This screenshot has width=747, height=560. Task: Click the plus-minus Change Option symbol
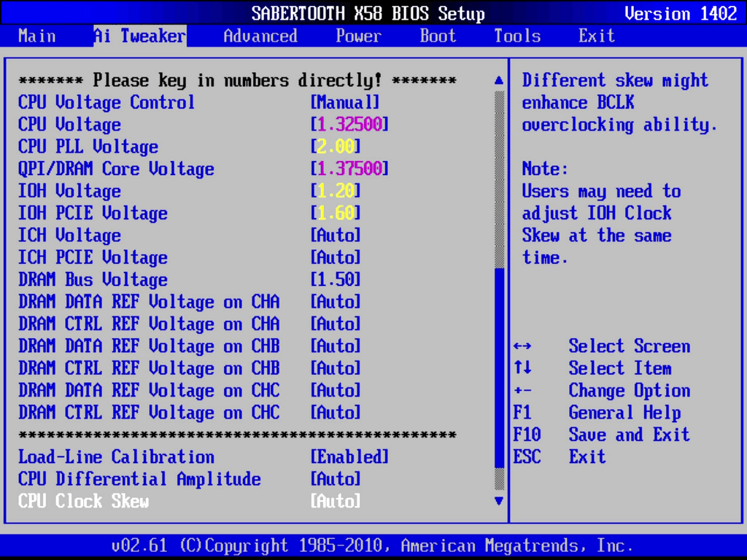522,391
